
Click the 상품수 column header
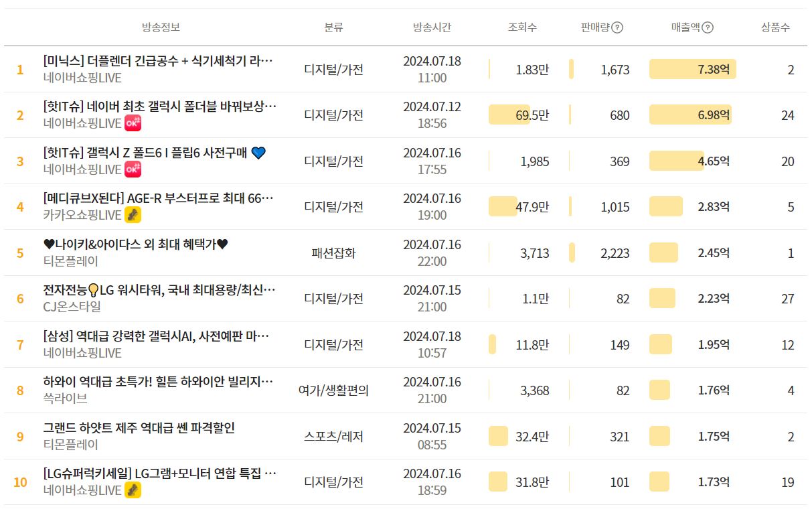(775, 27)
